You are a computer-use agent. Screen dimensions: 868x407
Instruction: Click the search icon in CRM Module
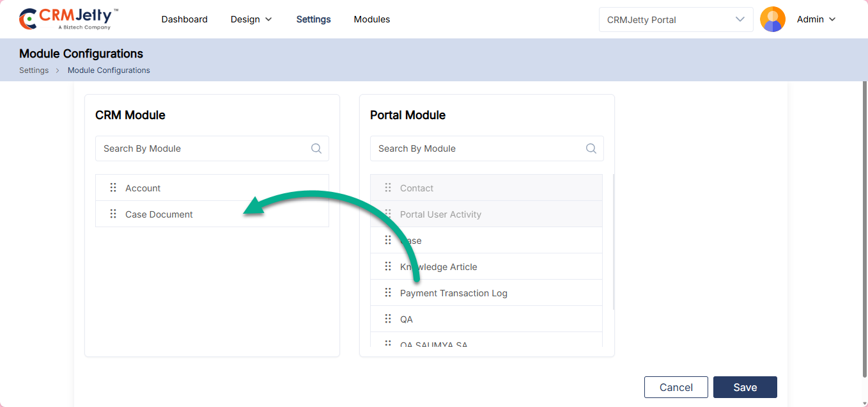(316, 148)
